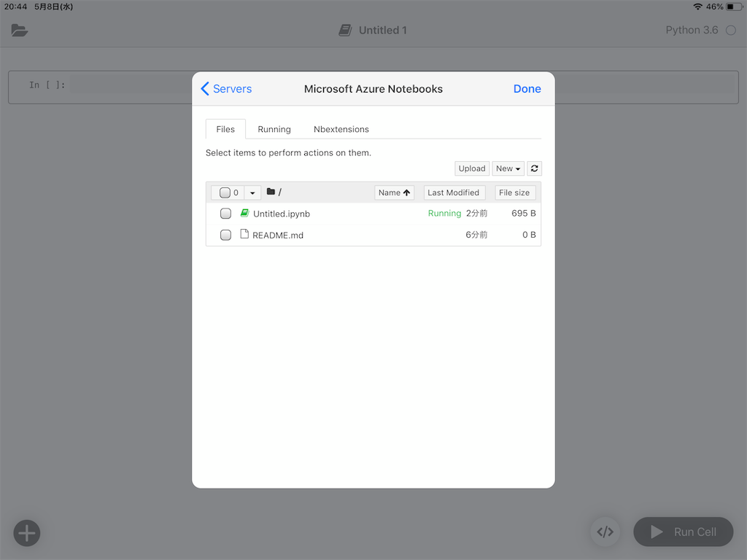Click the README.md file icon
Image resolution: width=747 pixels, height=560 pixels.
(x=244, y=234)
